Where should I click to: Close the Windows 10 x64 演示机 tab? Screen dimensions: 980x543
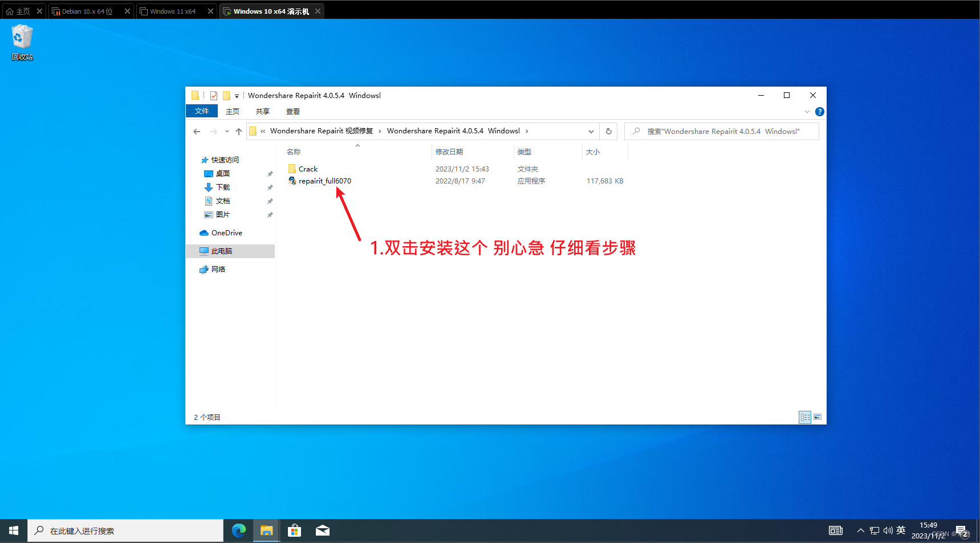[318, 11]
